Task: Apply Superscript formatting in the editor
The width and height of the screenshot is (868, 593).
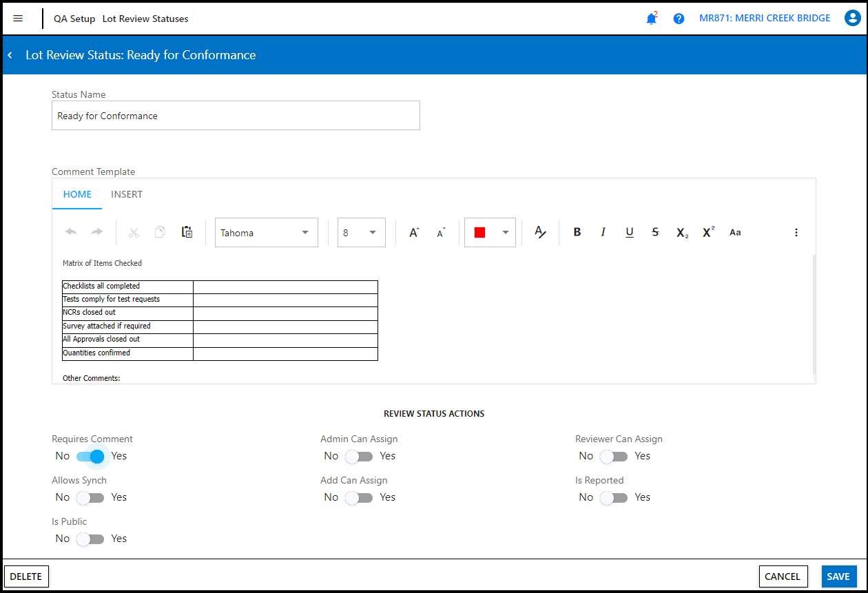Action: tap(707, 232)
